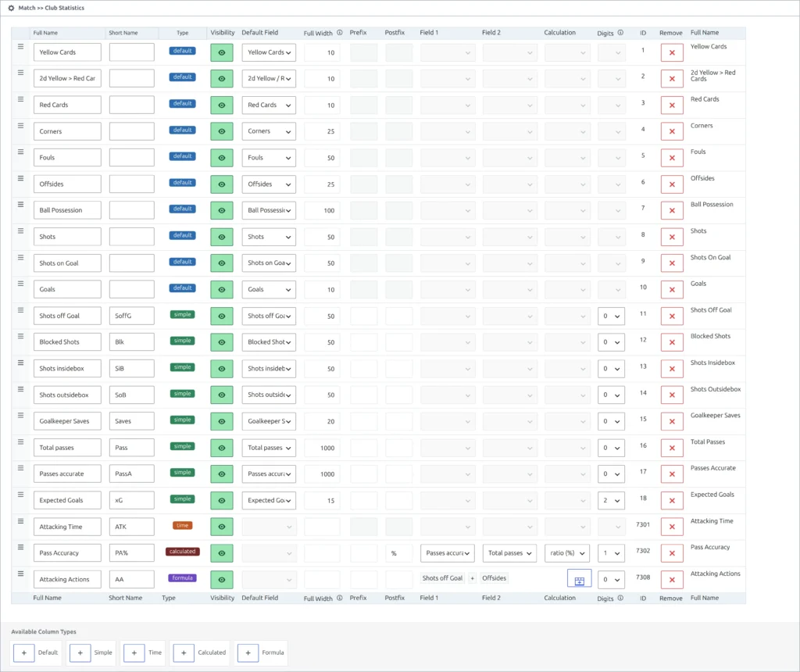This screenshot has width=800, height=672.
Task: Edit Full Width value for Passes accurate
Action: [x=322, y=474]
